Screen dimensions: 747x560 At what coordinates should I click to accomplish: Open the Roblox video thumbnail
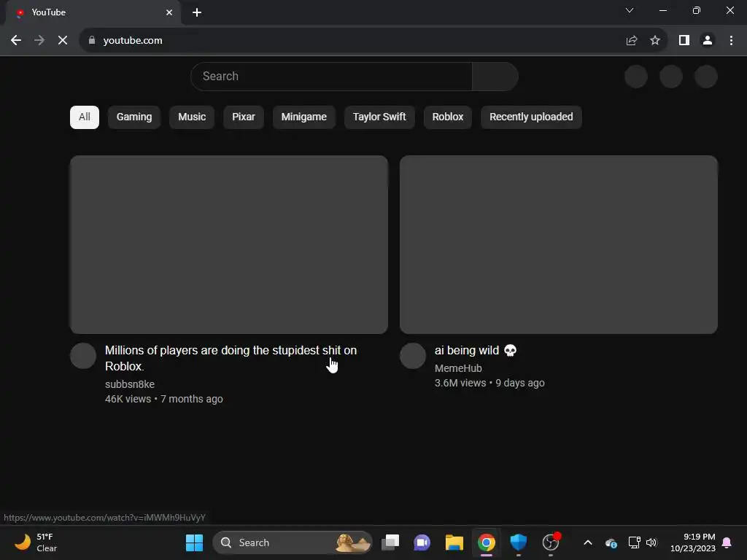pos(229,244)
